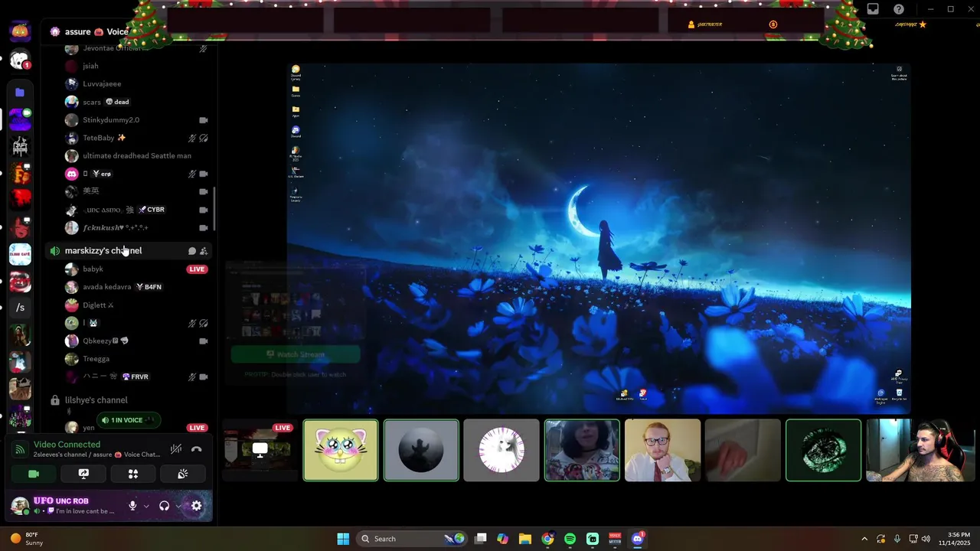Select lilshye's channel locked voice channel
The image size is (980, 551).
(96, 400)
